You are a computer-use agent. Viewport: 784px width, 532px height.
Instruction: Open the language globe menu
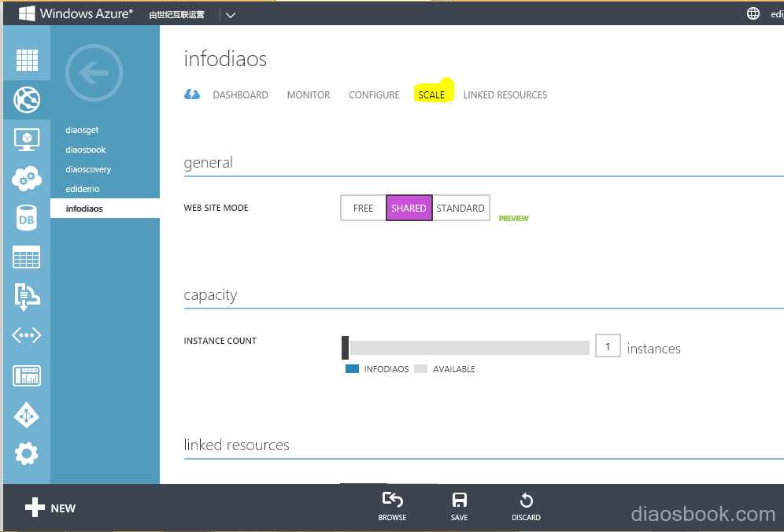point(753,13)
